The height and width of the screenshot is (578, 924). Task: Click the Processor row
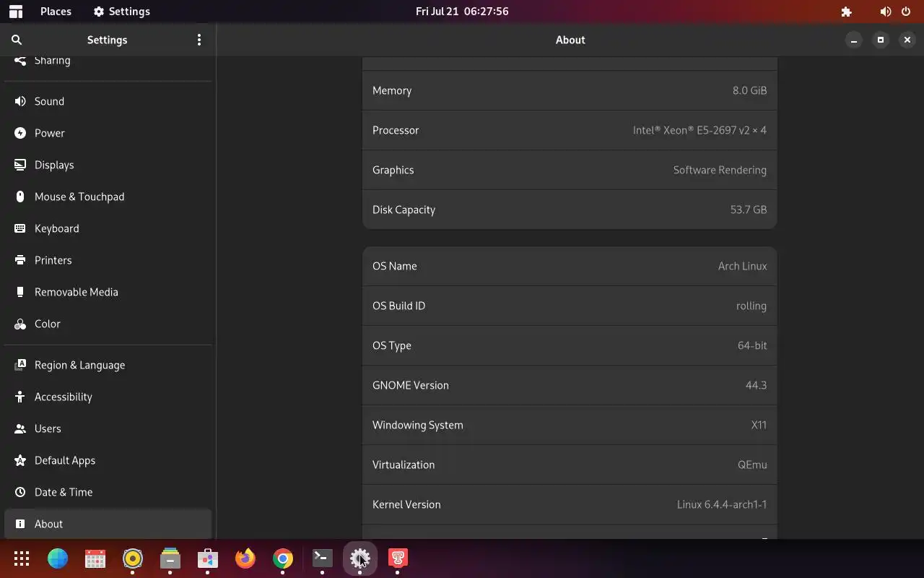[x=570, y=130]
